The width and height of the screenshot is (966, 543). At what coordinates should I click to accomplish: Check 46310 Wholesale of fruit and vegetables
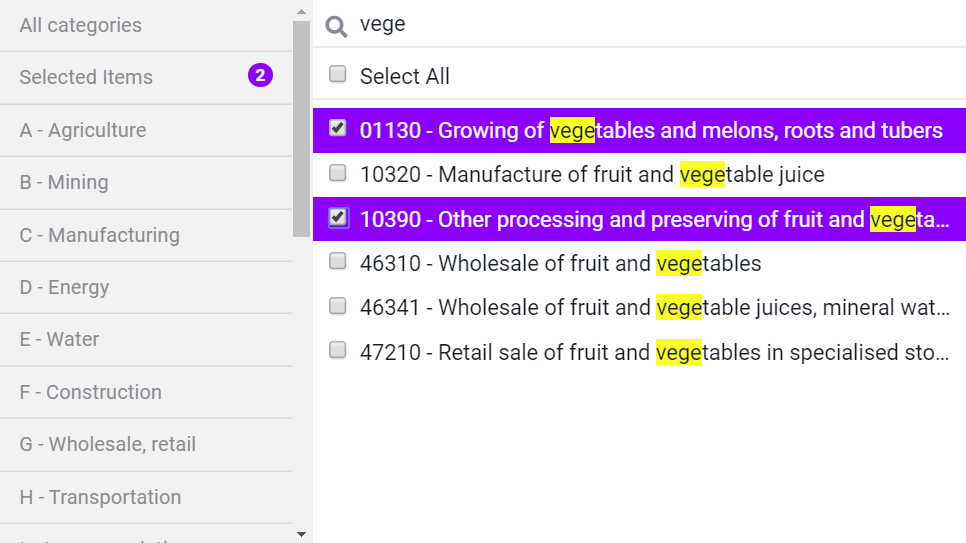click(338, 261)
